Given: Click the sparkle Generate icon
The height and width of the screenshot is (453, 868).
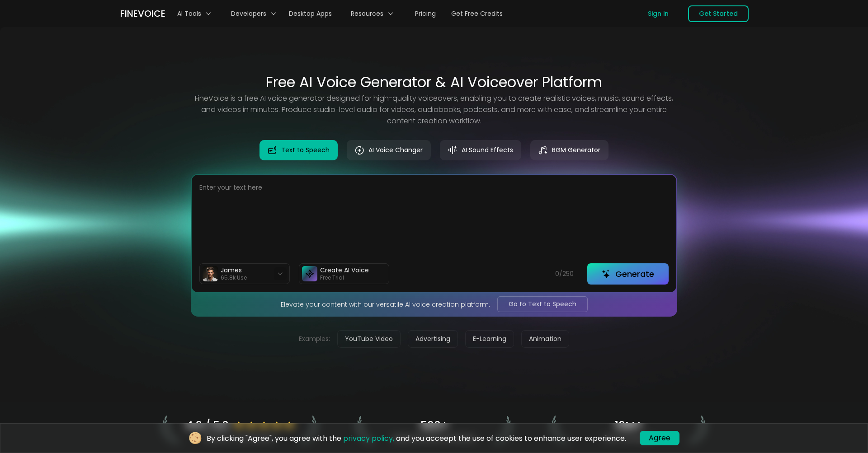Looking at the screenshot, I should click(x=605, y=274).
